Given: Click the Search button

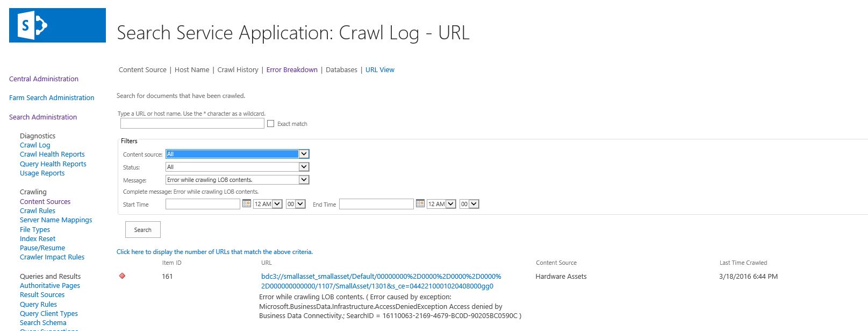Looking at the screenshot, I should pyautogui.click(x=143, y=230).
